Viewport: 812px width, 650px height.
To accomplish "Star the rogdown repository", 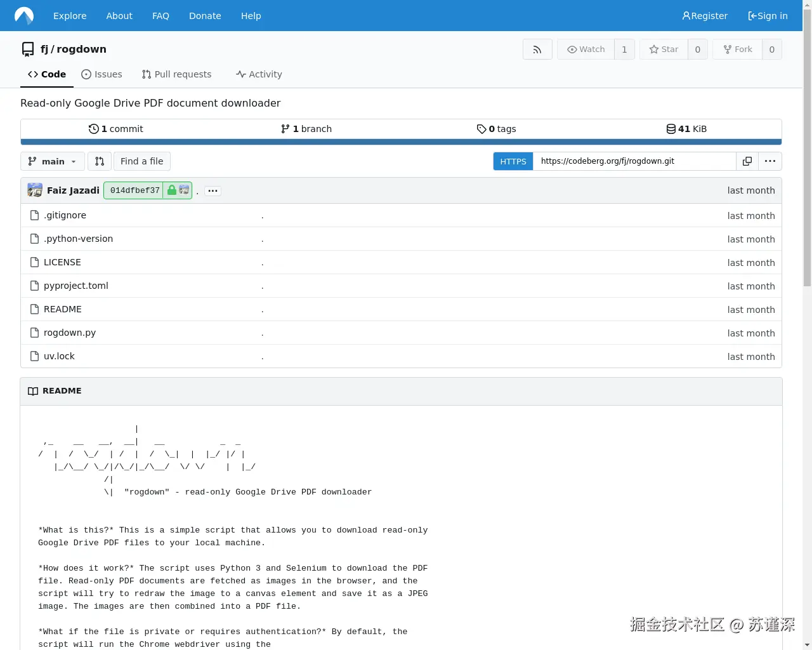I will (x=664, y=49).
